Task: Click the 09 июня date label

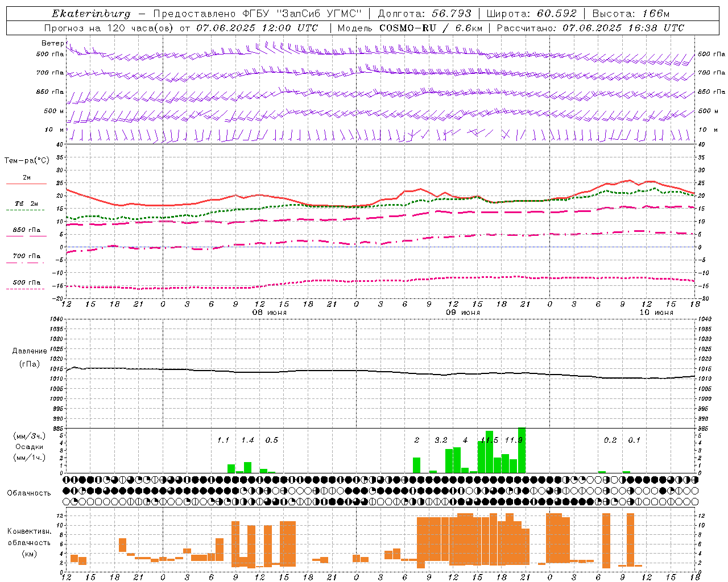Action: pos(463,313)
